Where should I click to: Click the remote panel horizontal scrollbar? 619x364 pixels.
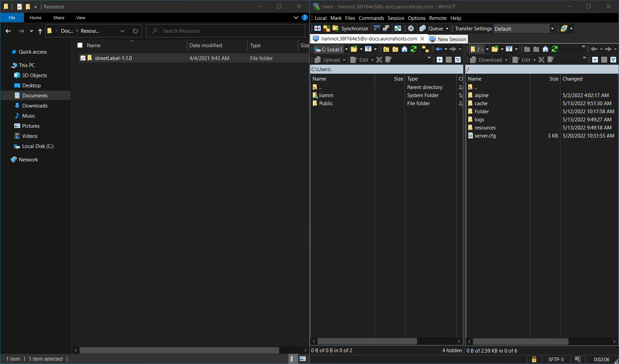click(521, 341)
